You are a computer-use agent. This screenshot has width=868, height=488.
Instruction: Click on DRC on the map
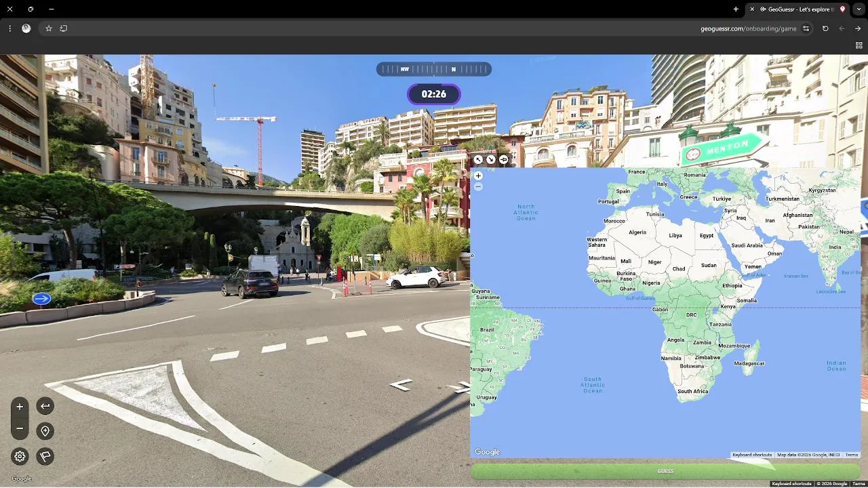pos(691,314)
